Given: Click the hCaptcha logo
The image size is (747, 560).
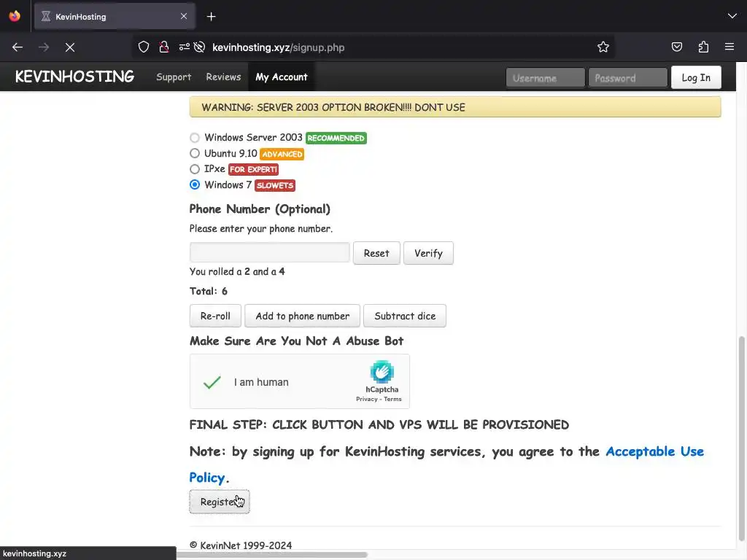Looking at the screenshot, I should pyautogui.click(x=382, y=372).
